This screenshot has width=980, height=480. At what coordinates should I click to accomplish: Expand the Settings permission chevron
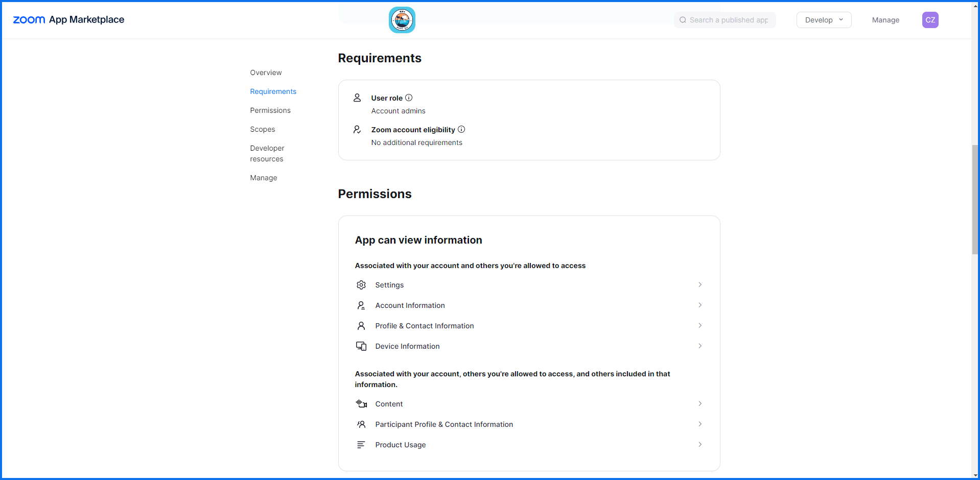click(x=699, y=285)
